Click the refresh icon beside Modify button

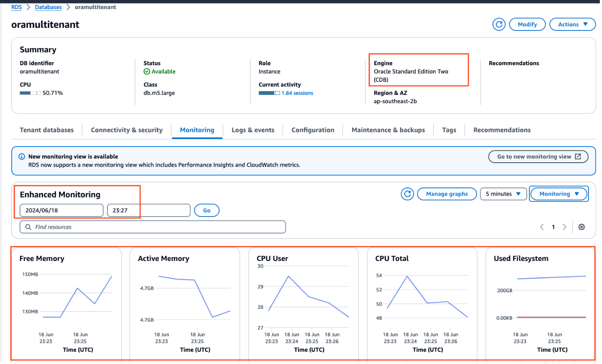click(498, 24)
